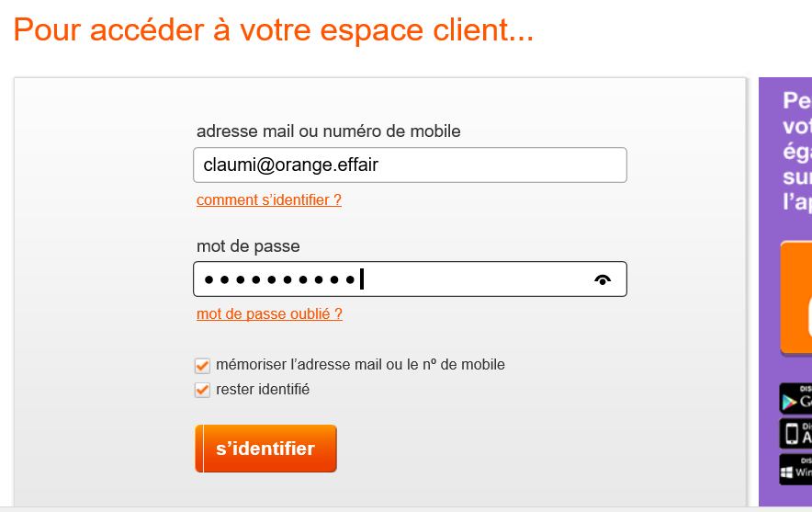Click the "Pour accéder à votre espace client" heading
Viewport: 812px width, 512px height.
pyautogui.click(x=273, y=31)
